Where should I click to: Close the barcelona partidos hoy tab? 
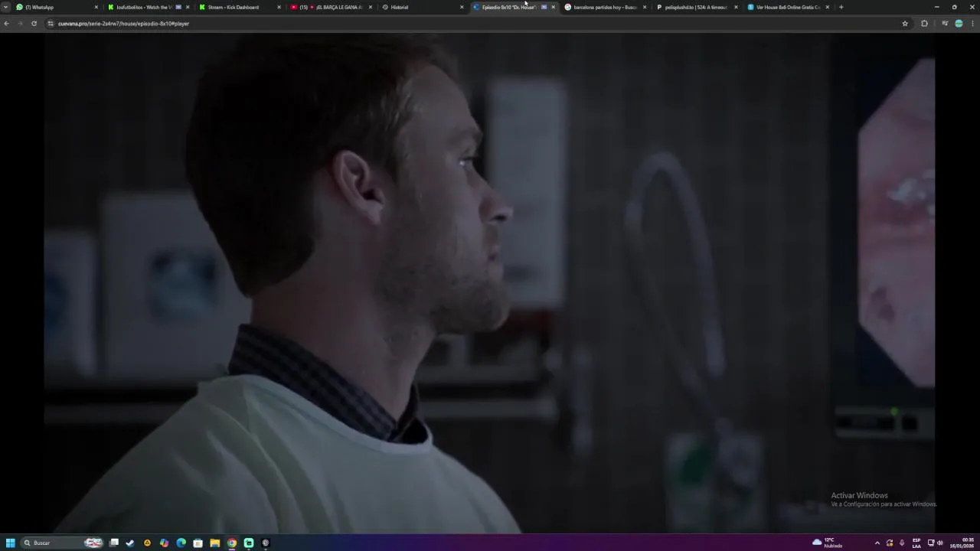pos(645,7)
